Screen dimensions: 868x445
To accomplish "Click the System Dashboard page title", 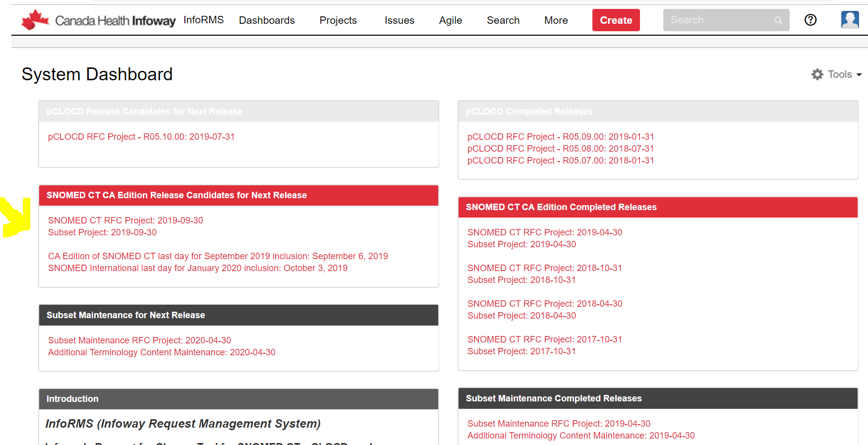I will 97,74.
